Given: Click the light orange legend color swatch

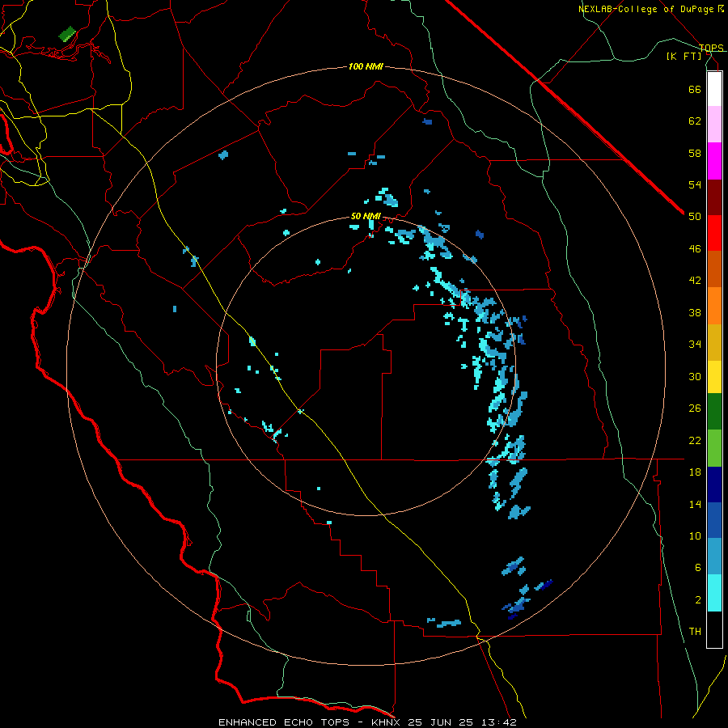Looking at the screenshot, I should pos(714,306).
